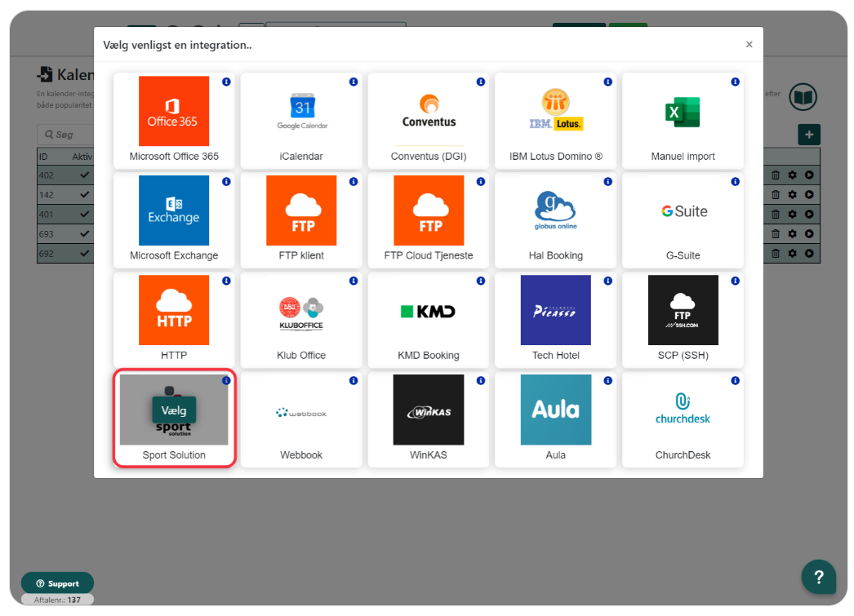Choose the Manuel import Excel integration
The image size is (854, 616).
(x=683, y=120)
